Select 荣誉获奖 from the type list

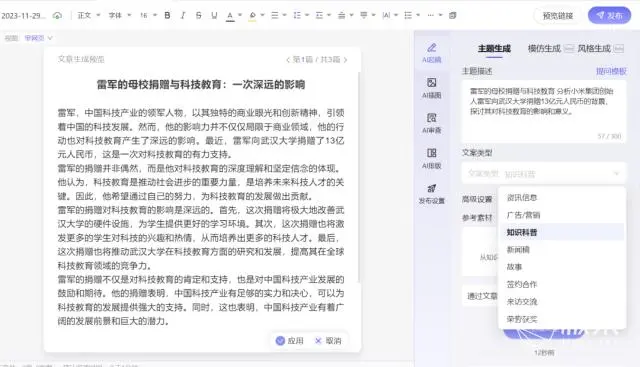click(562, 319)
